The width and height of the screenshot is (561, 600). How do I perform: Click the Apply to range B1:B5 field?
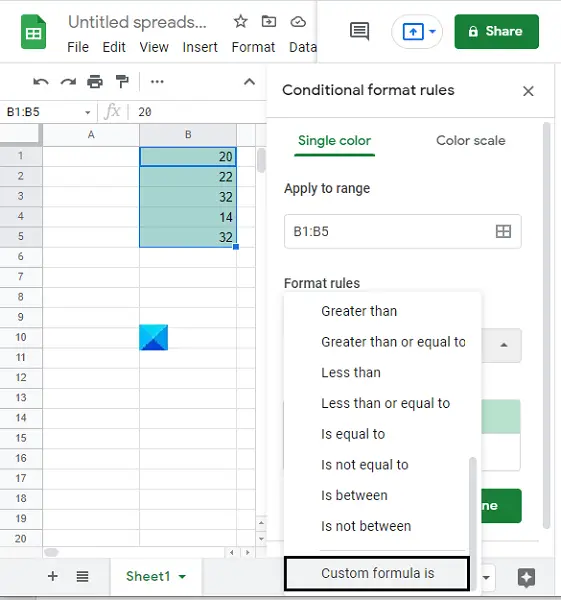tap(403, 232)
